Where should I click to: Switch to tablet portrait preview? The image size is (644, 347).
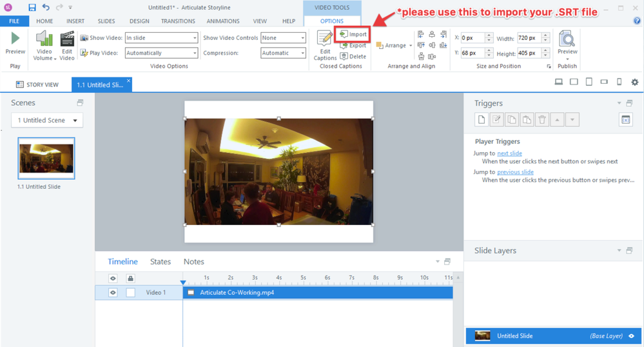589,82
